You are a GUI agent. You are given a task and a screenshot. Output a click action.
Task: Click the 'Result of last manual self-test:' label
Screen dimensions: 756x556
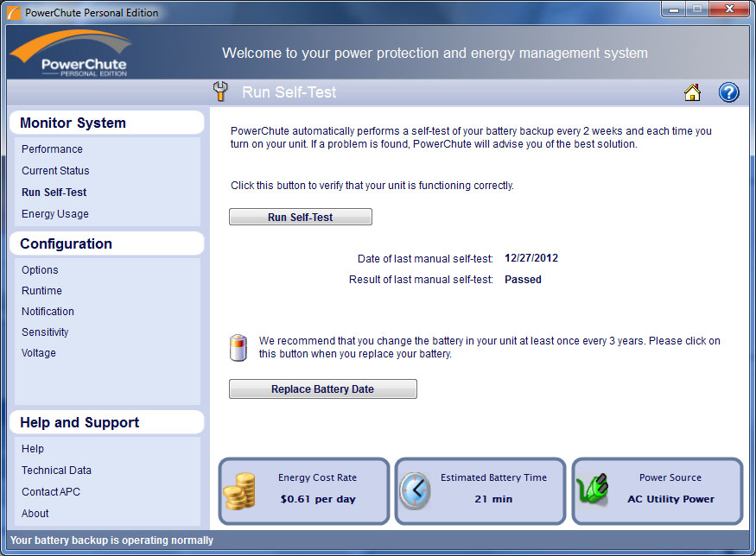pyautogui.click(x=421, y=280)
